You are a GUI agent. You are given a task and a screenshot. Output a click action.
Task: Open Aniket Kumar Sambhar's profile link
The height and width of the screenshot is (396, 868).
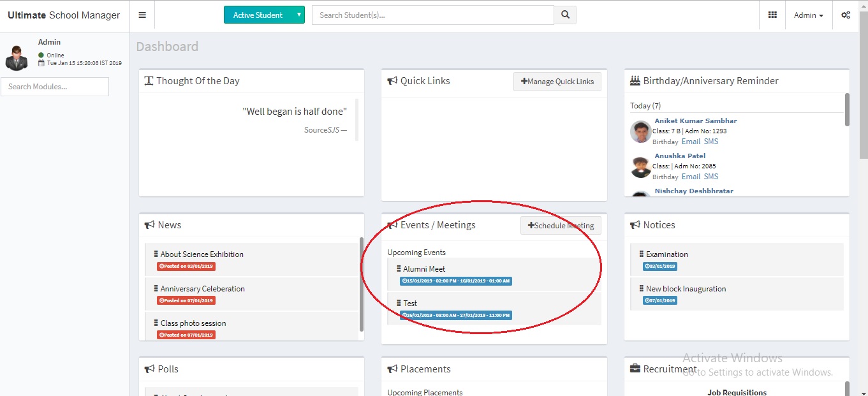(696, 121)
